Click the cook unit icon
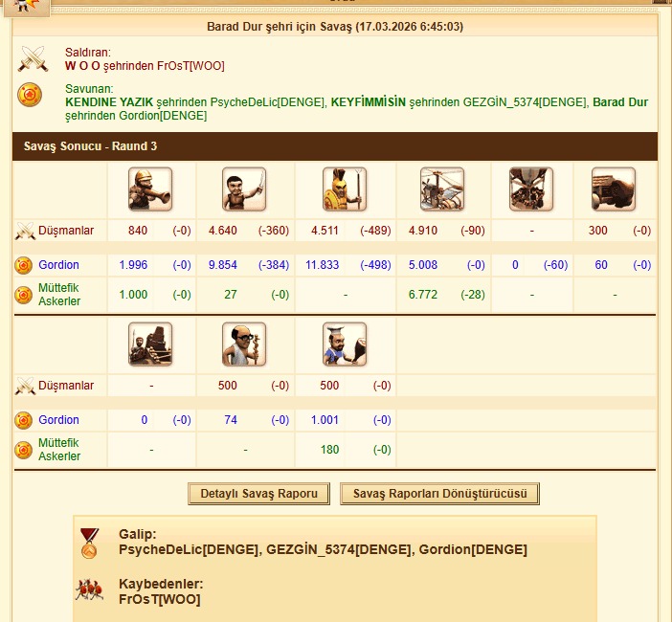The height and width of the screenshot is (622, 672). point(345,344)
